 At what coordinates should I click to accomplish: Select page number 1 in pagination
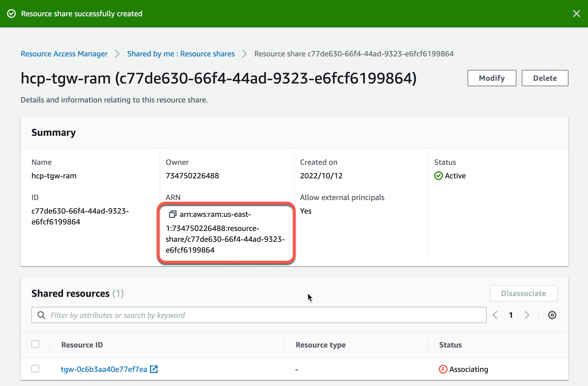pyautogui.click(x=511, y=315)
